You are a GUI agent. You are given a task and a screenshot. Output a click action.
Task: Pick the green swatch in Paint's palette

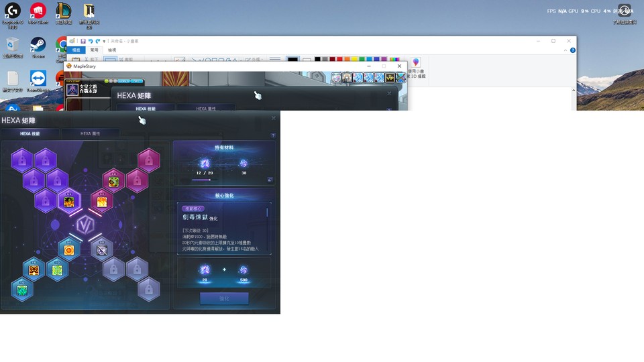[x=362, y=59]
